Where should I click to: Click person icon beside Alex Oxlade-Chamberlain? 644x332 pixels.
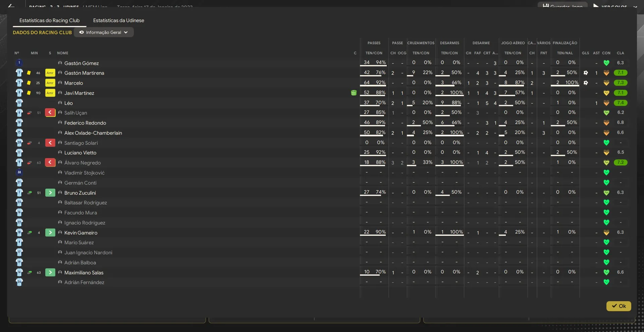pos(60,133)
